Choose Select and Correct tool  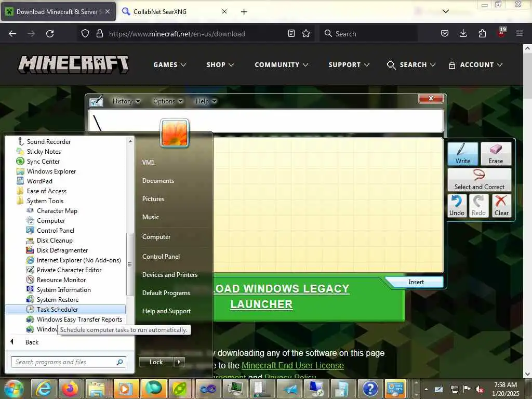pyautogui.click(x=479, y=180)
